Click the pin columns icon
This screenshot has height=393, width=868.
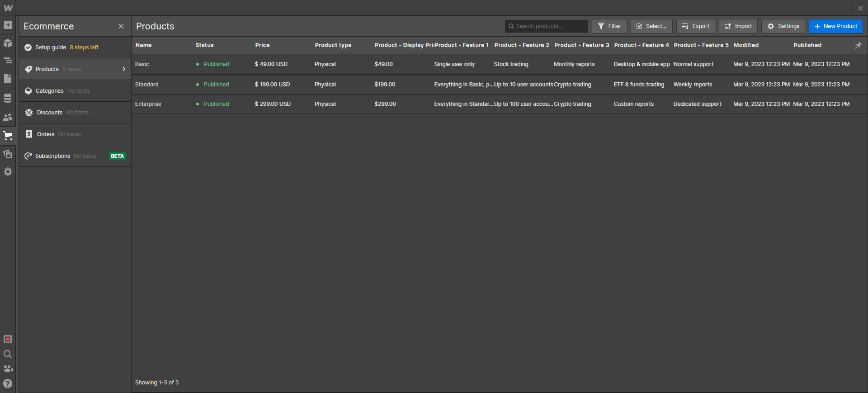858,45
